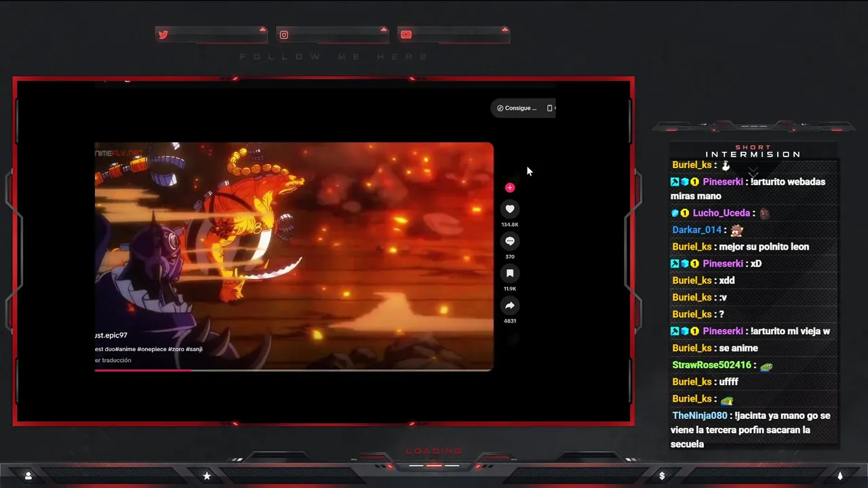Click the emote in StrawRose502416's message
This screenshot has height=488, width=868.
tap(766, 366)
